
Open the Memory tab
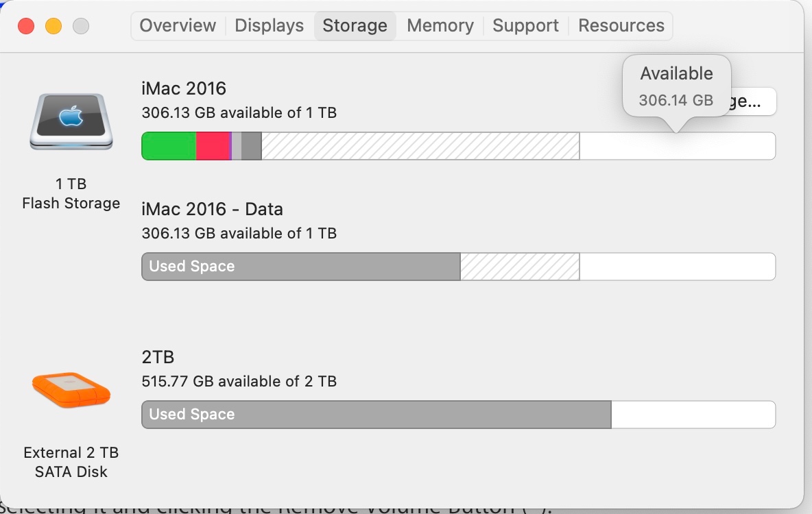pos(439,25)
